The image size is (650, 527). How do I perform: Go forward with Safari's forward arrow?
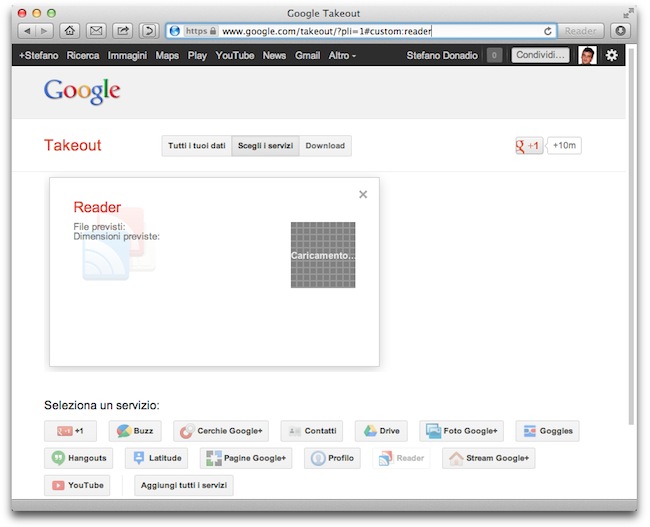pyautogui.click(x=44, y=31)
